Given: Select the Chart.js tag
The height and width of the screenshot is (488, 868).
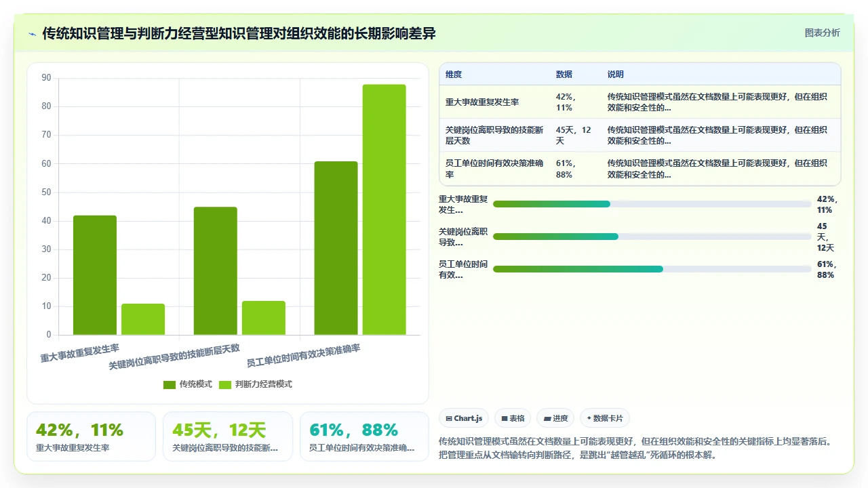Looking at the screenshot, I should click(x=464, y=418).
